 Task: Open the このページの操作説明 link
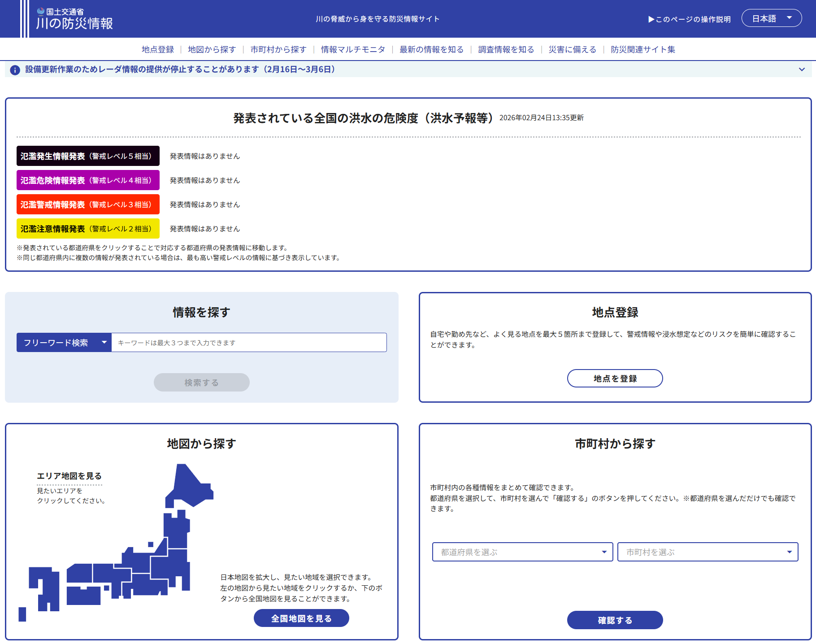689,19
